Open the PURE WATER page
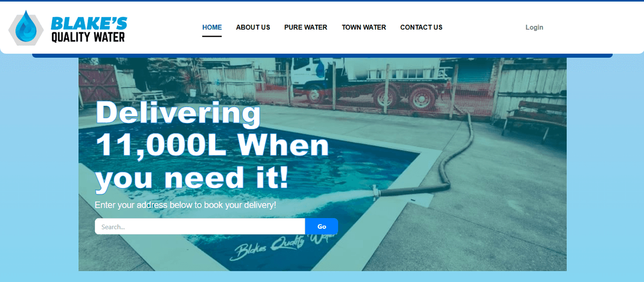 point(306,27)
